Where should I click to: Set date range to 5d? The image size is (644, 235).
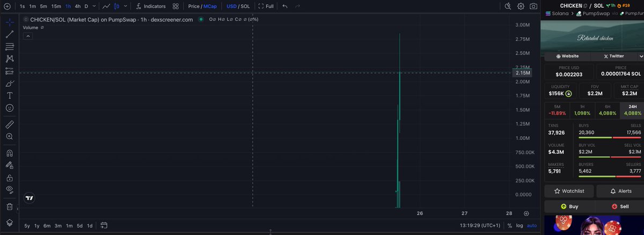(x=79, y=225)
